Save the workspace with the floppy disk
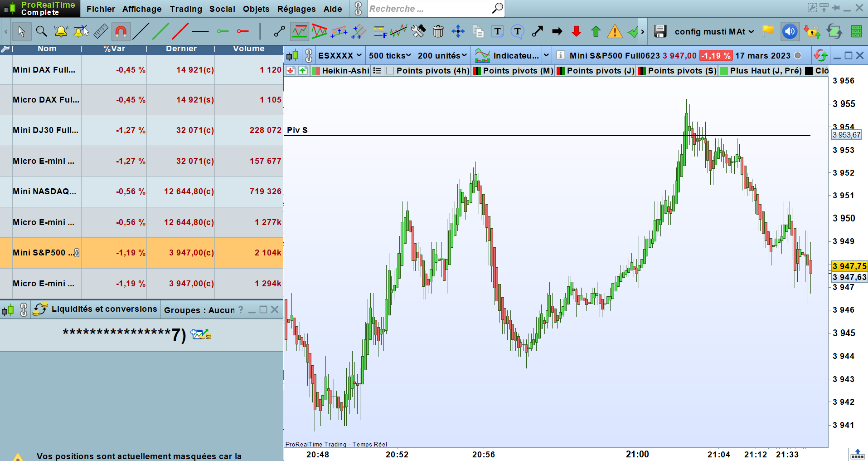Image resolution: width=868 pixels, height=461 pixels. point(660,31)
